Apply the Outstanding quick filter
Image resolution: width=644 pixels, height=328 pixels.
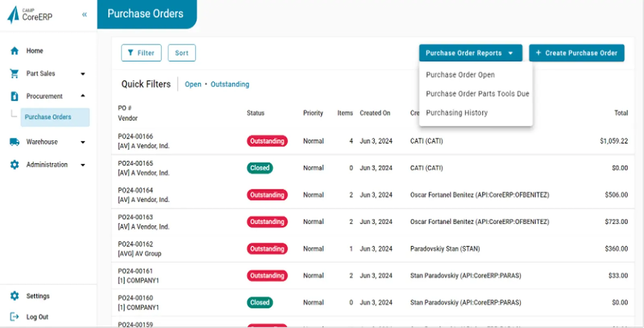[230, 84]
